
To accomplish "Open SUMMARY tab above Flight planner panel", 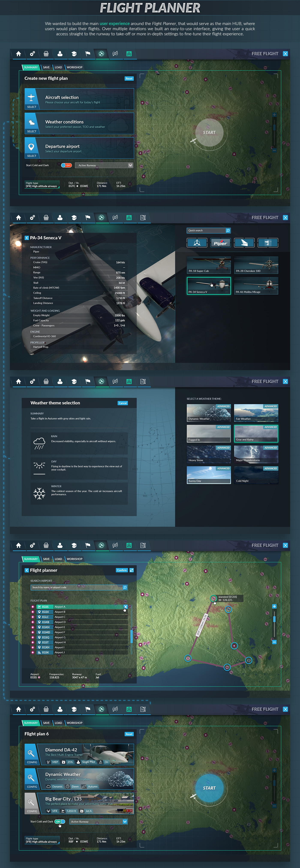I will tap(31, 559).
